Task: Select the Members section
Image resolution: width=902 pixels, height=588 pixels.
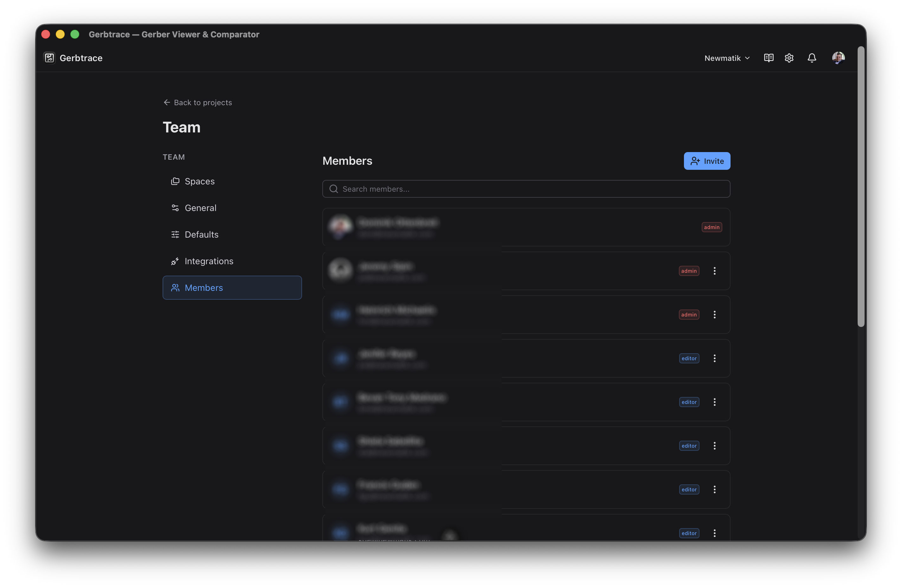Action: [232, 288]
